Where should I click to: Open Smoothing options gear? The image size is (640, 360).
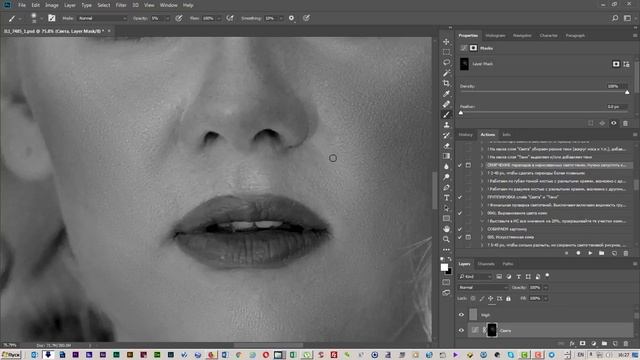point(291,18)
